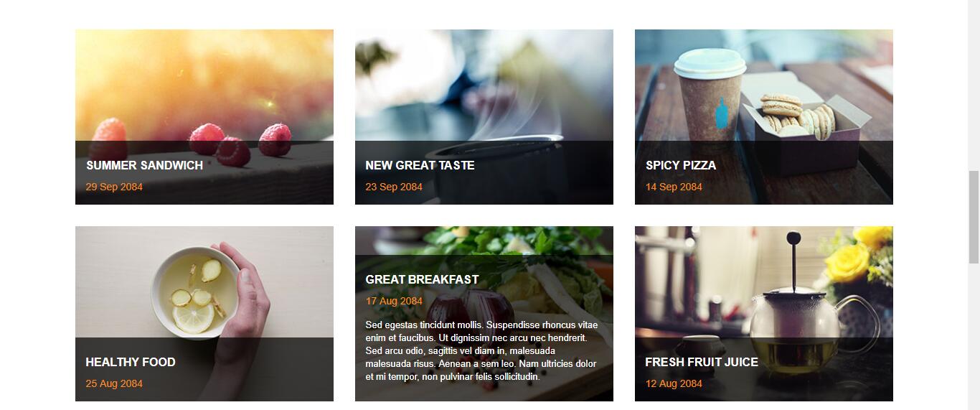Click the Great Breakfast description paragraph
This screenshot has width=980, height=410.
coord(481,350)
